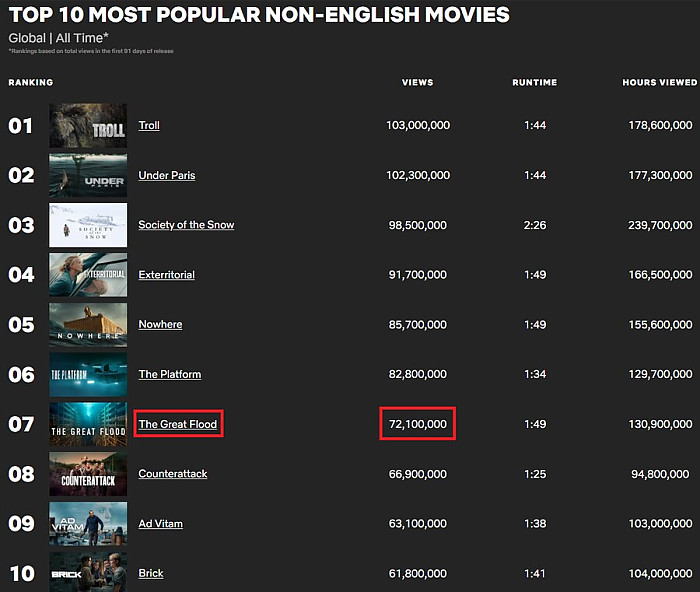This screenshot has width=700, height=592.
Task: Click The Platform movie link
Action: tap(169, 374)
